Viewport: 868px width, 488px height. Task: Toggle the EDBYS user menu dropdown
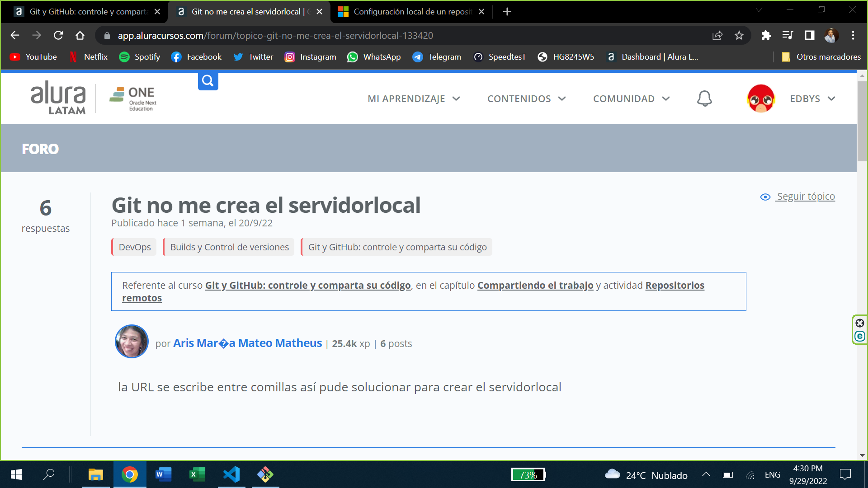(812, 99)
